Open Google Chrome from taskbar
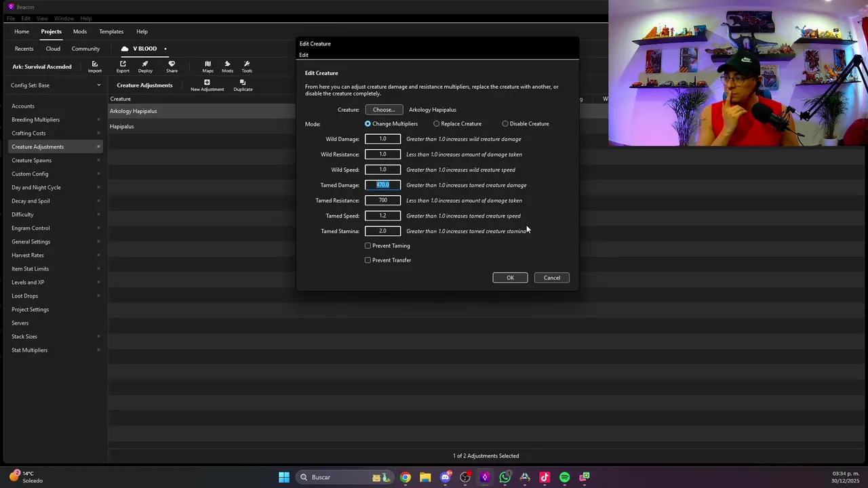 click(x=405, y=477)
